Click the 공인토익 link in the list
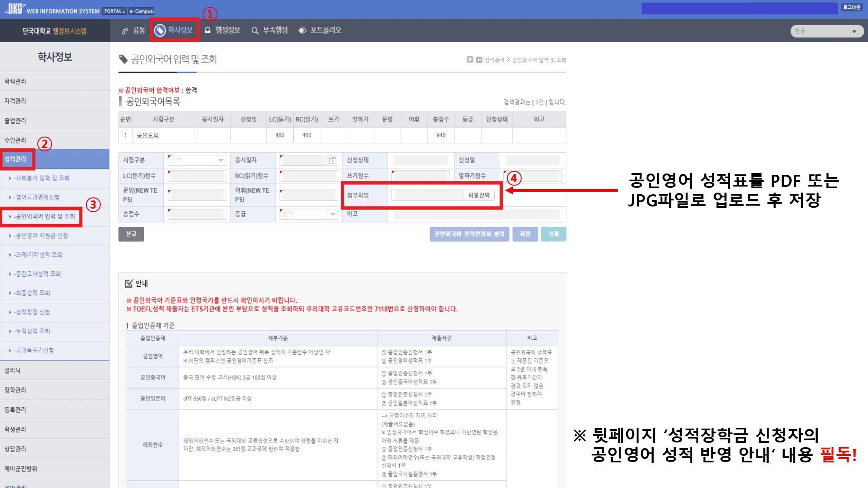Image resolution: width=868 pixels, height=488 pixels. coord(148,135)
